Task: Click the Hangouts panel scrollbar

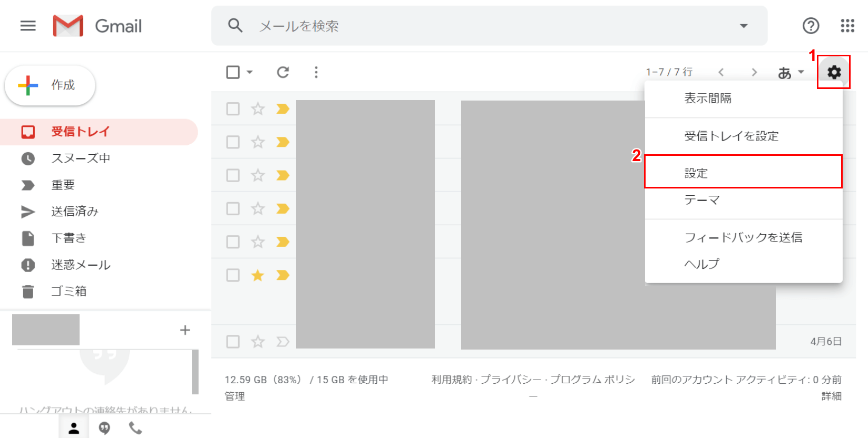Action: click(195, 372)
